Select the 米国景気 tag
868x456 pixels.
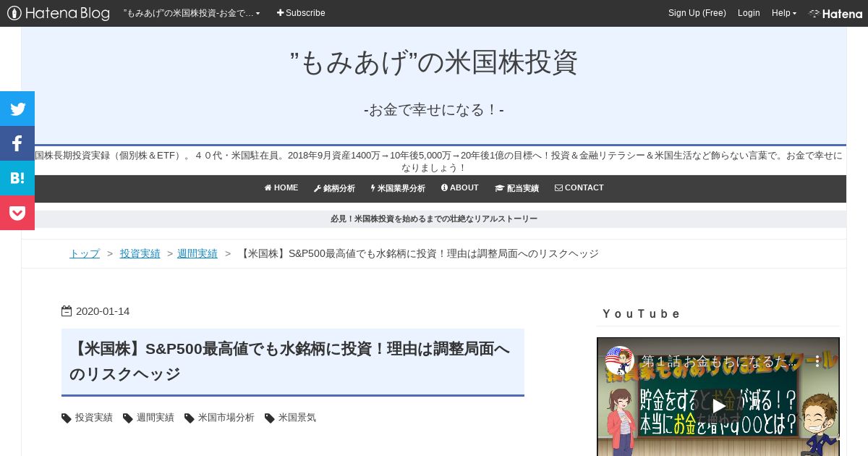coord(297,418)
